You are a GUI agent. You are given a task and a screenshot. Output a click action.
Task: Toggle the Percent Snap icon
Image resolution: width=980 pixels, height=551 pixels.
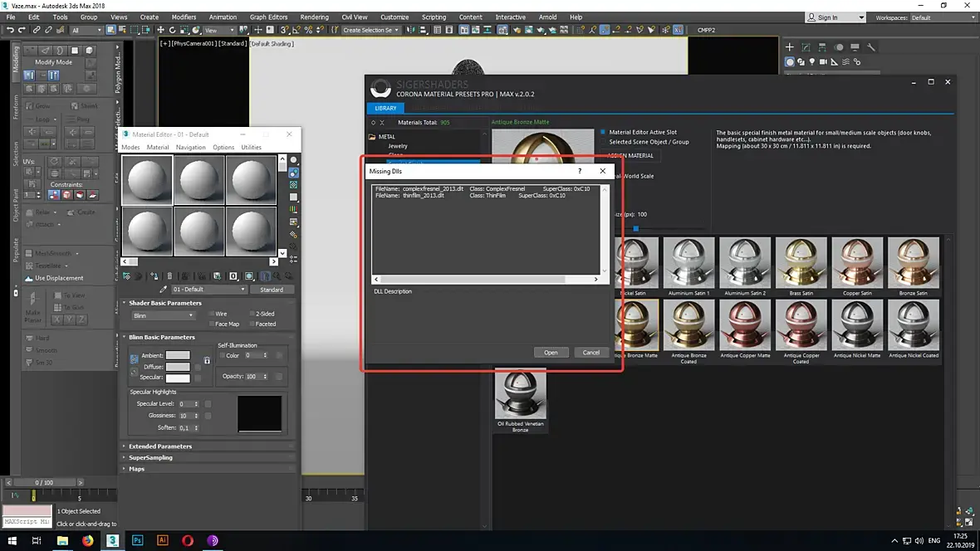pyautogui.click(x=308, y=30)
